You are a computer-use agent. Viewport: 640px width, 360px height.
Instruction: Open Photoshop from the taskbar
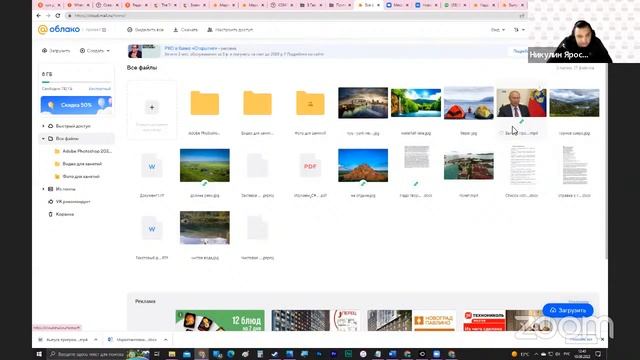tap(319, 354)
